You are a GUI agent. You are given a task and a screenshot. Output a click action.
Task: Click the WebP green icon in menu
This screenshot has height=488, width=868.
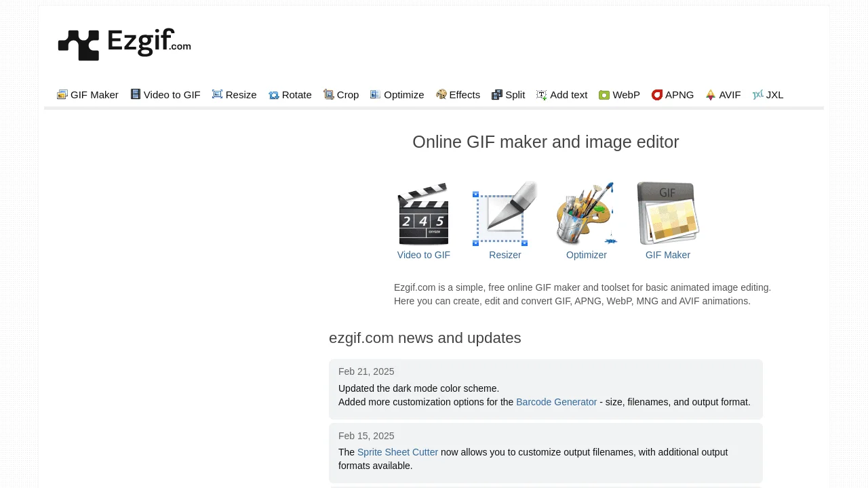604,95
